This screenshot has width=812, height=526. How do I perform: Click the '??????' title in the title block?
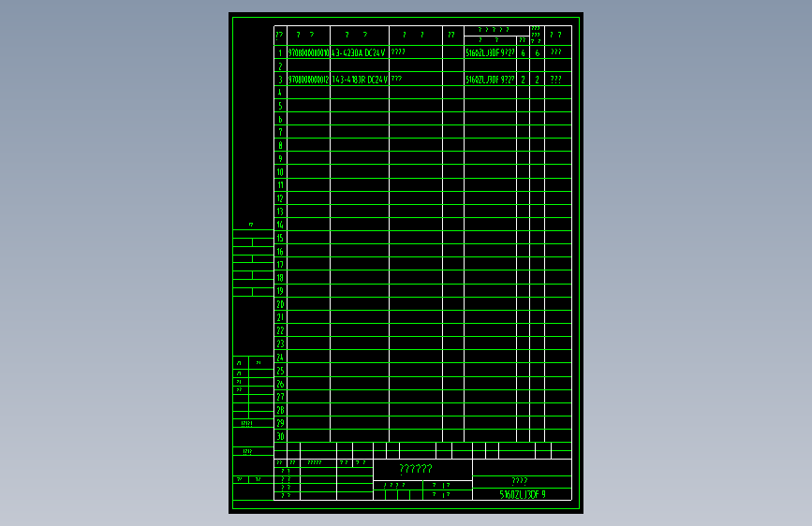coord(416,469)
